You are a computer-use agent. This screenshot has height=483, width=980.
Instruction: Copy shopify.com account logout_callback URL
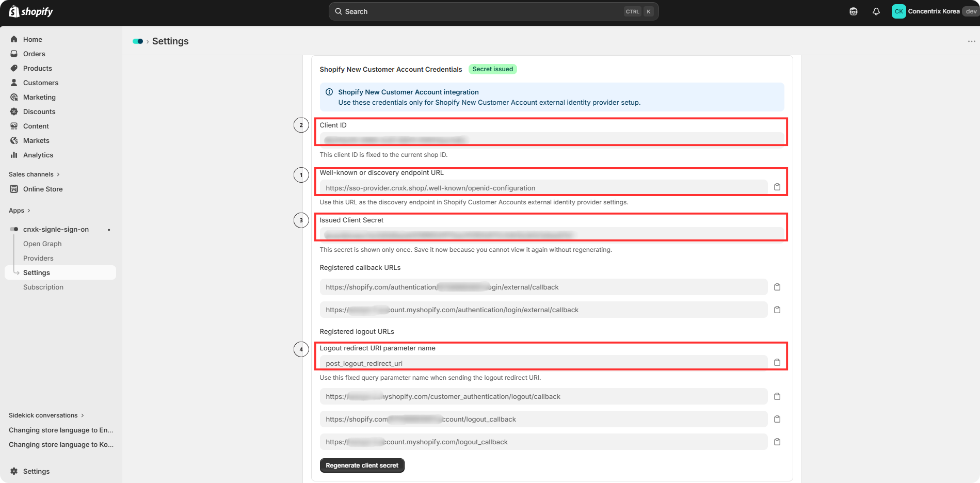tap(777, 419)
